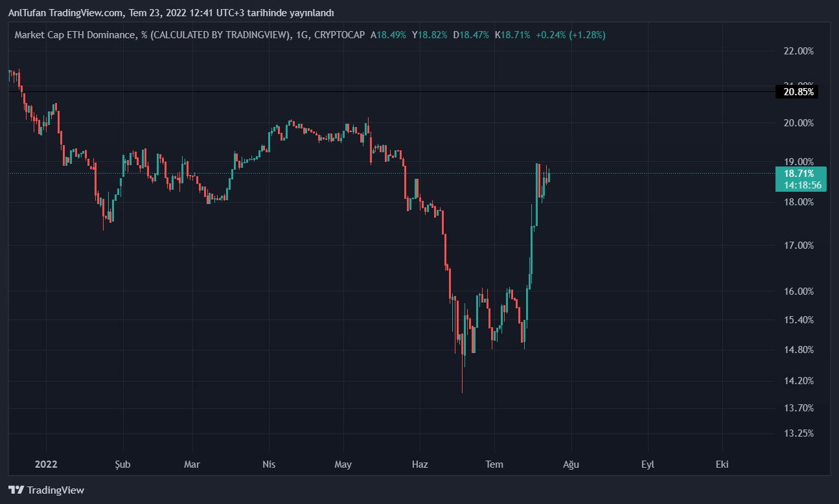Click the +0.24% (+1.28%) change value
Image resolution: width=839 pixels, height=504 pixels.
tap(570, 35)
